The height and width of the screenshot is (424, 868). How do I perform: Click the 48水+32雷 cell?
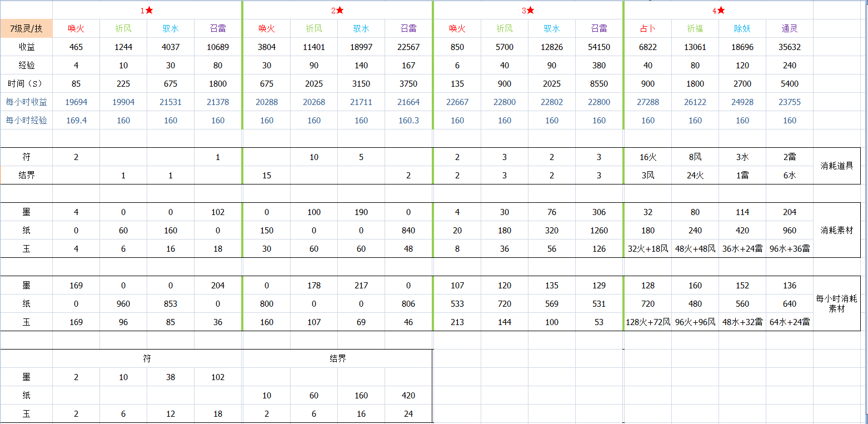click(x=742, y=322)
